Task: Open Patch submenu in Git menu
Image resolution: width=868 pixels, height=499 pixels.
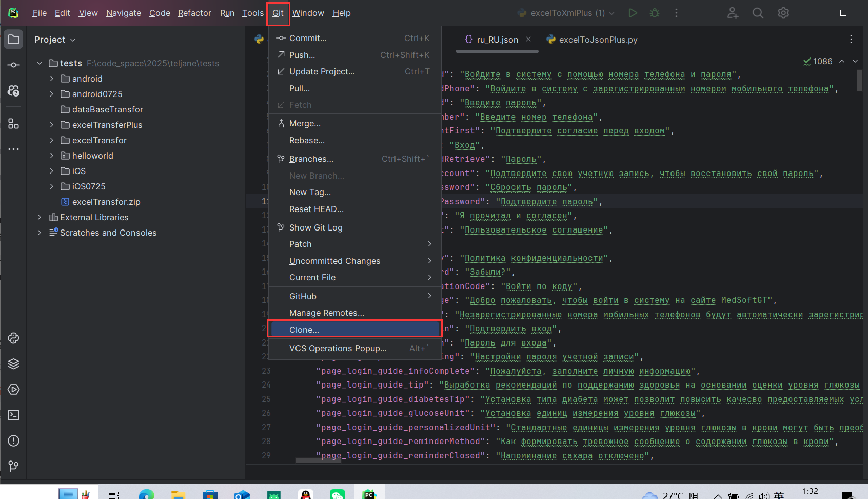Action: (x=355, y=244)
